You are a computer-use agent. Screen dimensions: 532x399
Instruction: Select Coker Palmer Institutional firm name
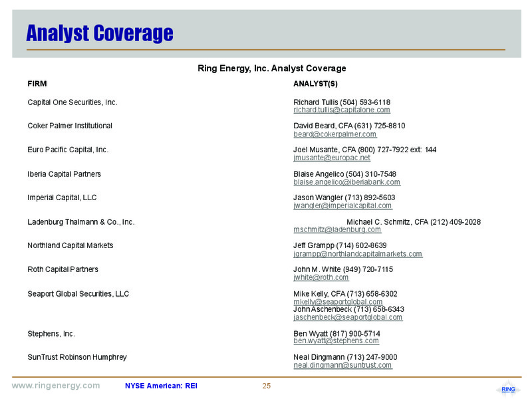[70, 126]
